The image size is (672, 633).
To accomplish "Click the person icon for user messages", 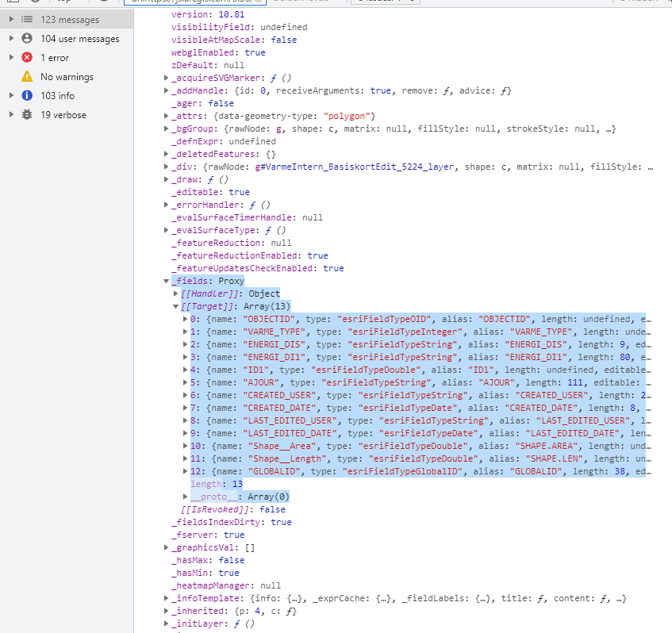I will coord(26,38).
